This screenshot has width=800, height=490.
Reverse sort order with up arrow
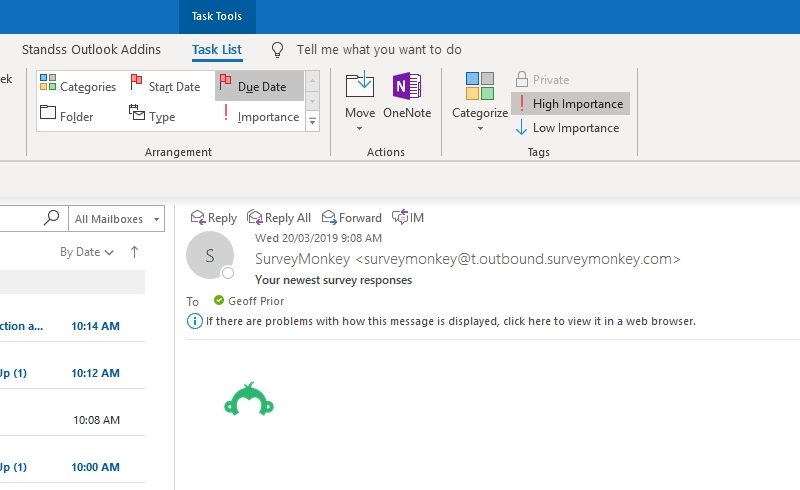tap(134, 252)
